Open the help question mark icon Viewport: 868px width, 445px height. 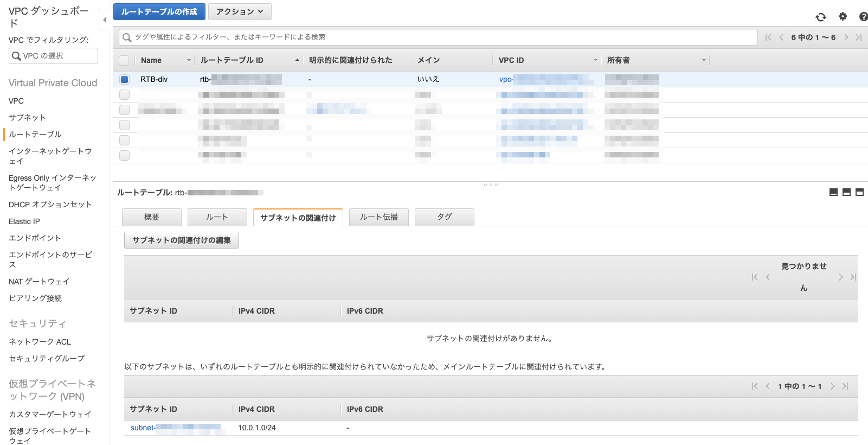pos(863,17)
